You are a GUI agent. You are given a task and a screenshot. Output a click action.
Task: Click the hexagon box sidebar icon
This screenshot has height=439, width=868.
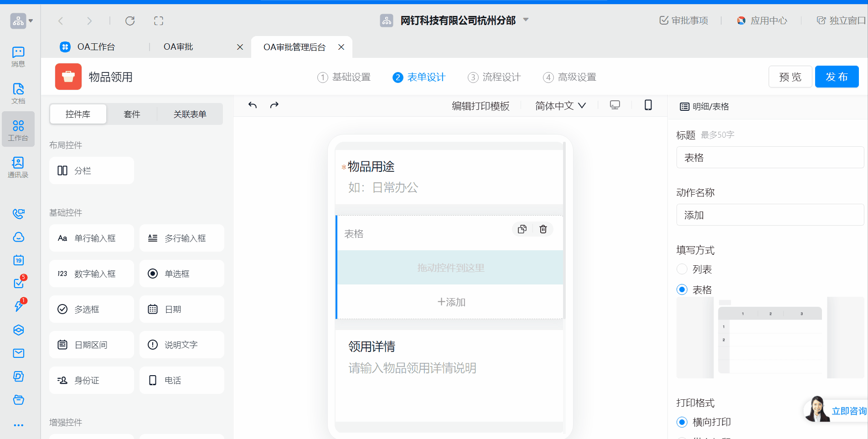[x=18, y=330]
